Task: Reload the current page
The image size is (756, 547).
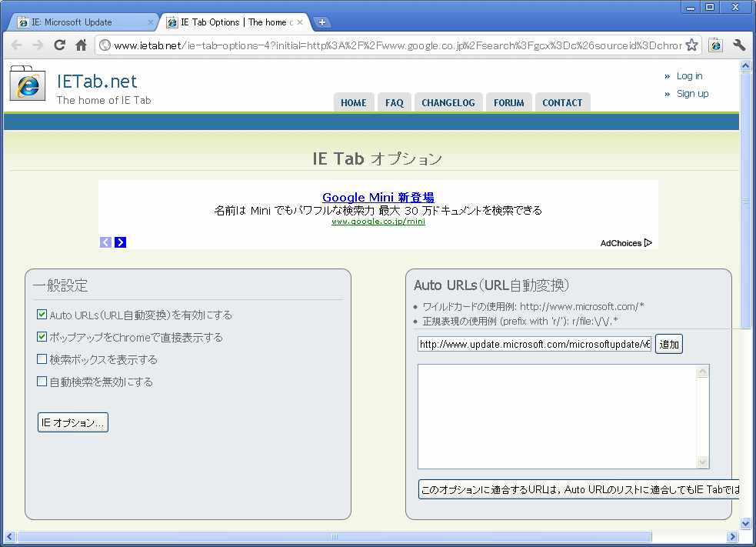Action: (59, 45)
